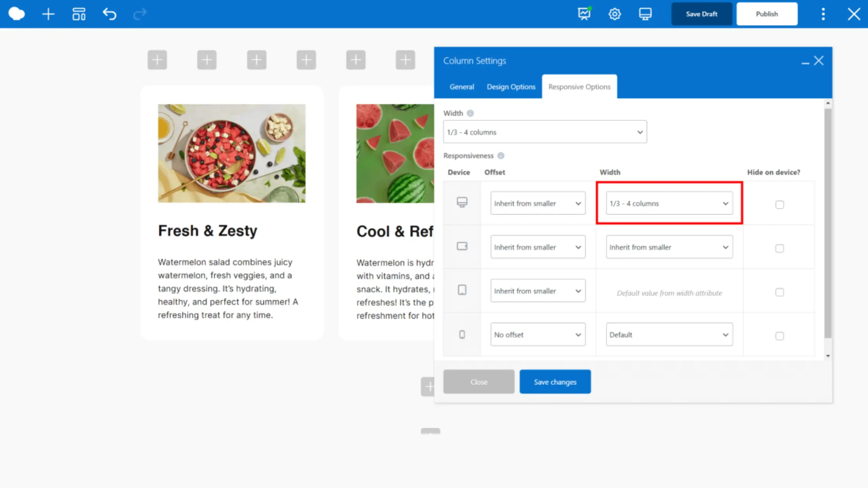Click the sixth add-element plus square in row
Viewport: 868px width, 488px height.
pyautogui.click(x=405, y=60)
